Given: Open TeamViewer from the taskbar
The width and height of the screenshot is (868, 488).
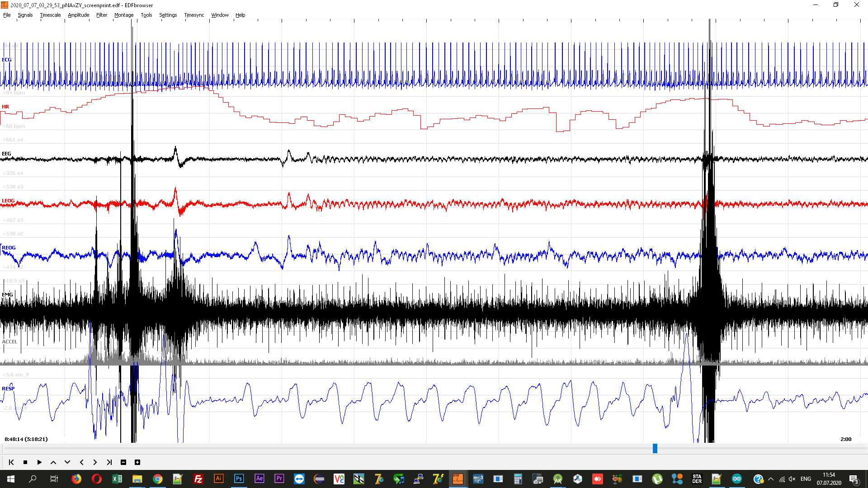Looking at the screenshot, I should tap(299, 479).
